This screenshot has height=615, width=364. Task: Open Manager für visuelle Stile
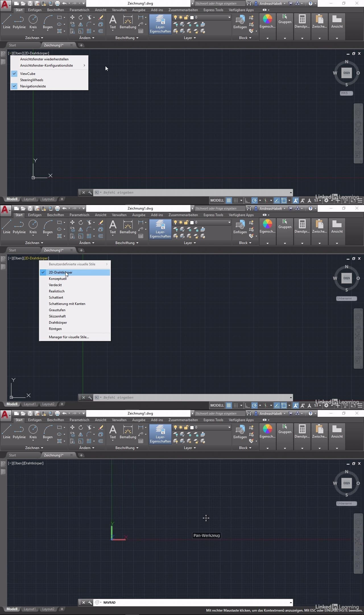point(69,337)
